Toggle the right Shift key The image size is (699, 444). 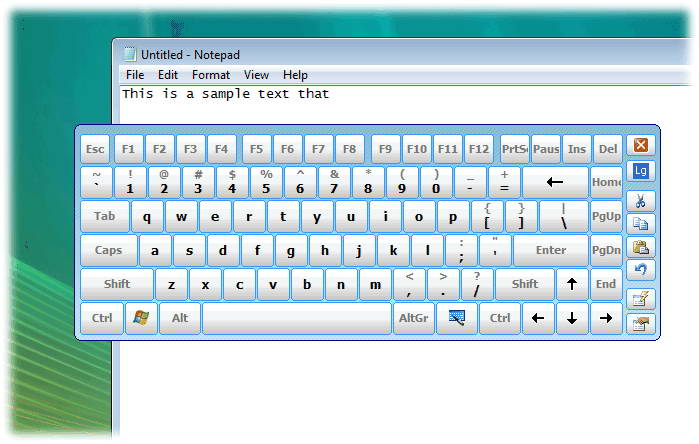point(525,284)
